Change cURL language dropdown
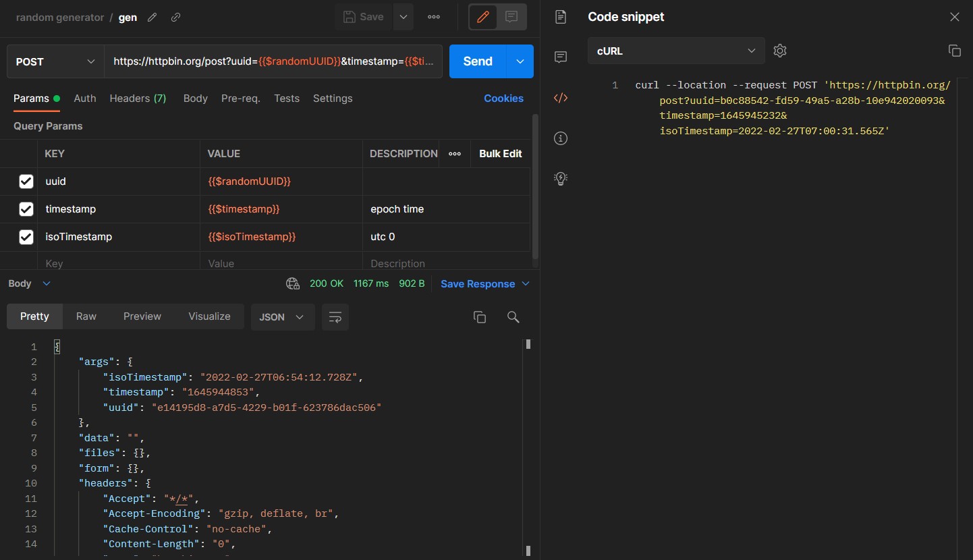The height and width of the screenshot is (560, 973). click(676, 51)
